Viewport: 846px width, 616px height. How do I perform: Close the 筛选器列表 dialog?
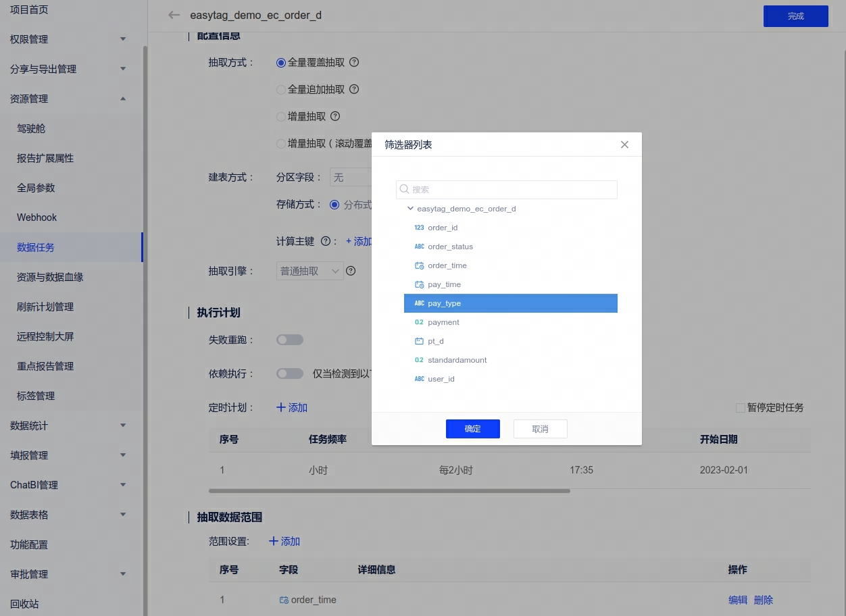(x=624, y=145)
